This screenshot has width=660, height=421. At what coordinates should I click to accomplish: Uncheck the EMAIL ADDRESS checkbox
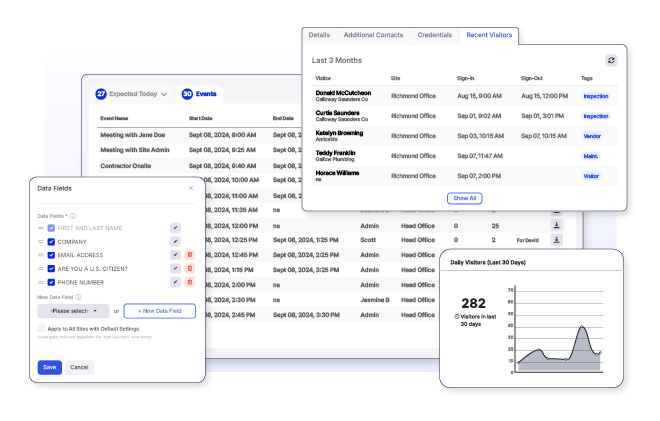pos(51,255)
